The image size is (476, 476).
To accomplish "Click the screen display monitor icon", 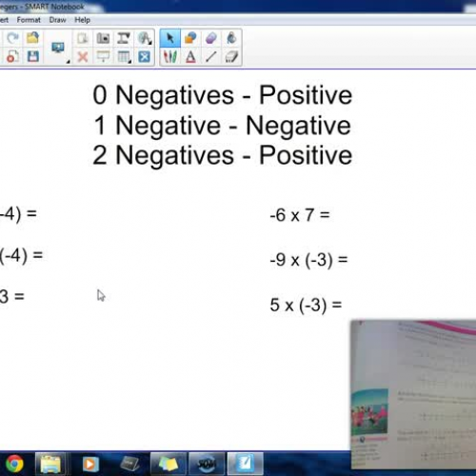I will 58,48.
